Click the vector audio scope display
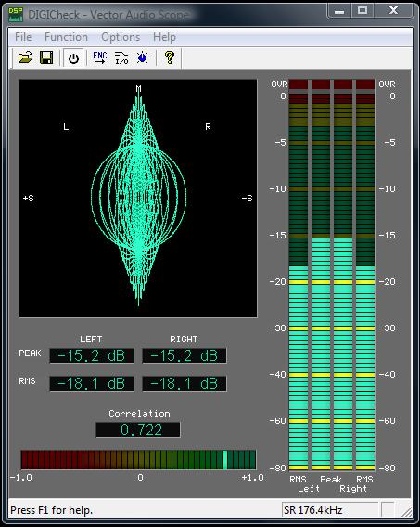This screenshot has width=420, height=527. pos(138,199)
